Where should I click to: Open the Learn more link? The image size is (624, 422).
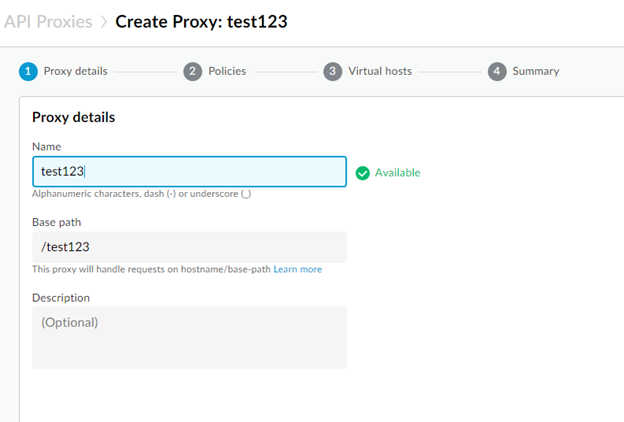coord(298,269)
